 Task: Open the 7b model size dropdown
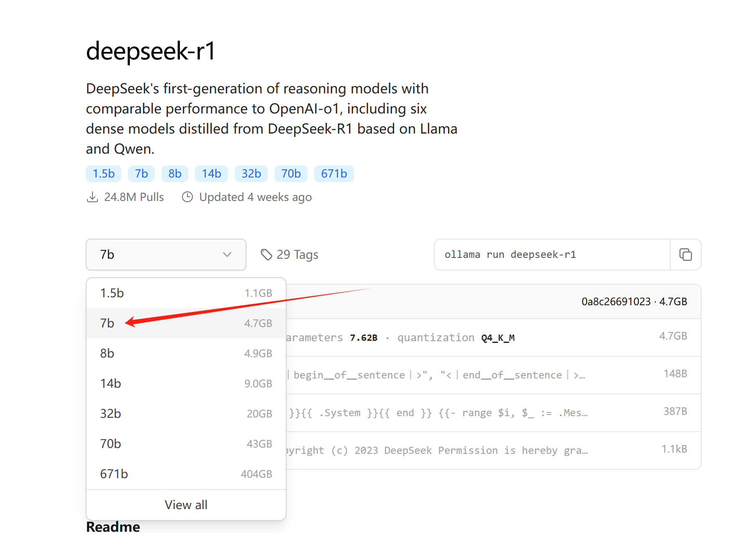coord(166,255)
